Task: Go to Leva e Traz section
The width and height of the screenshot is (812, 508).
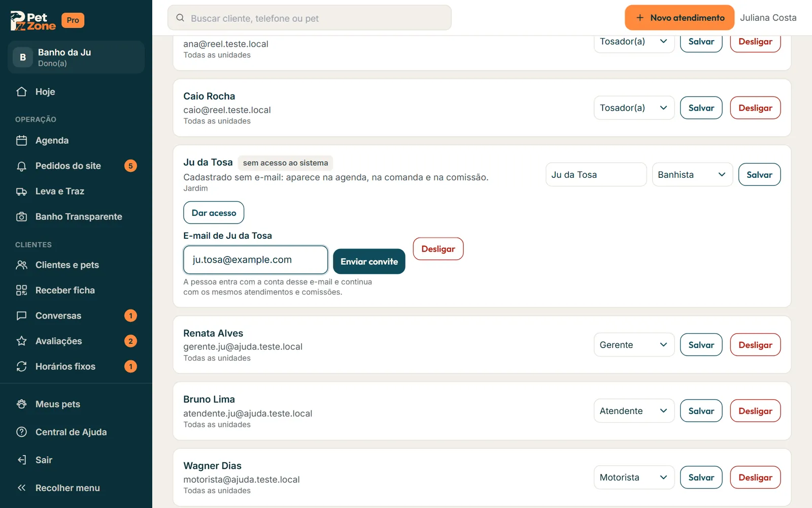Action: 76,192
